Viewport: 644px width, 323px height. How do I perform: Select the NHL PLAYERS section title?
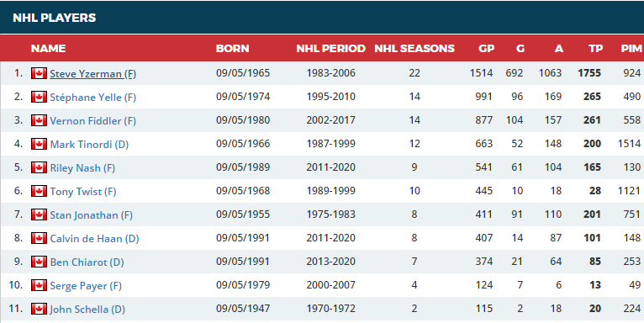pos(54,18)
